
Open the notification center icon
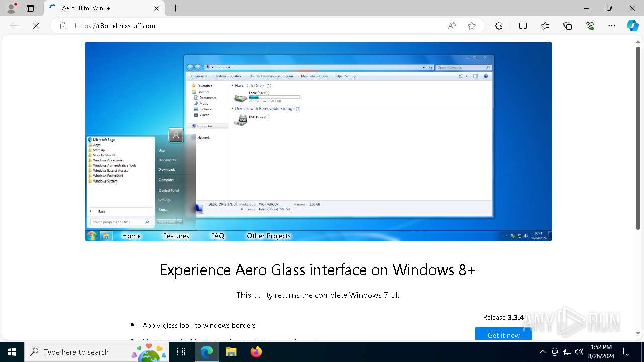point(627,352)
